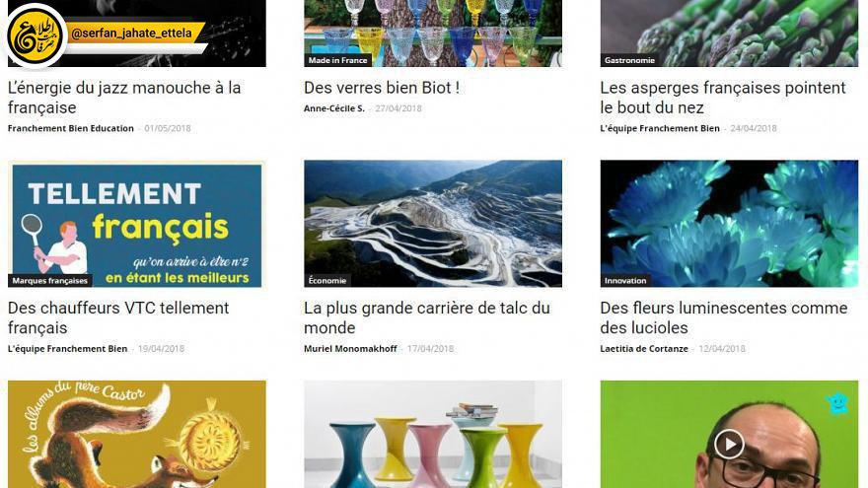The width and height of the screenshot is (868, 488).
Task: Open 'La plus grande carrière de talc du monde'
Action: [x=427, y=317]
